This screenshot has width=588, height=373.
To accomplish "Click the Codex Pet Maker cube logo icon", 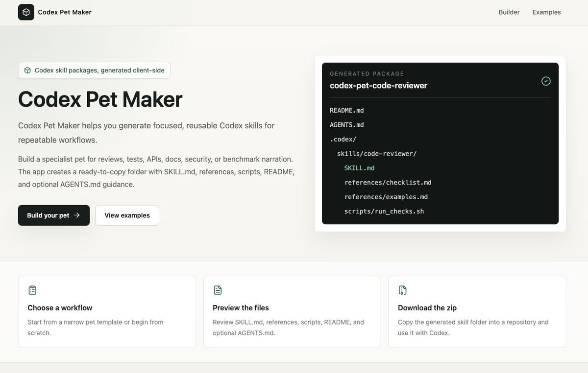I will (x=26, y=12).
